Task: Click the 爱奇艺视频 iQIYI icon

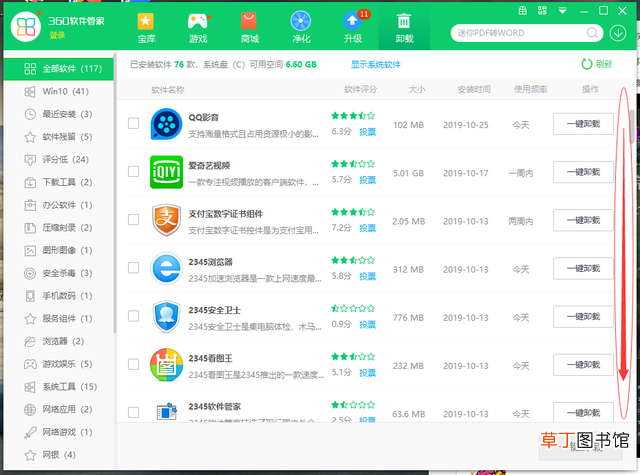Action: click(x=166, y=172)
